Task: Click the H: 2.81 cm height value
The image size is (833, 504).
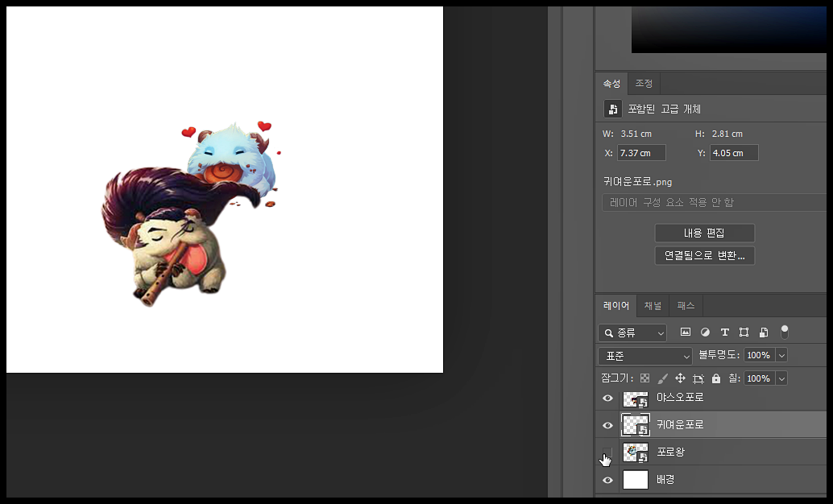Action: point(727,134)
